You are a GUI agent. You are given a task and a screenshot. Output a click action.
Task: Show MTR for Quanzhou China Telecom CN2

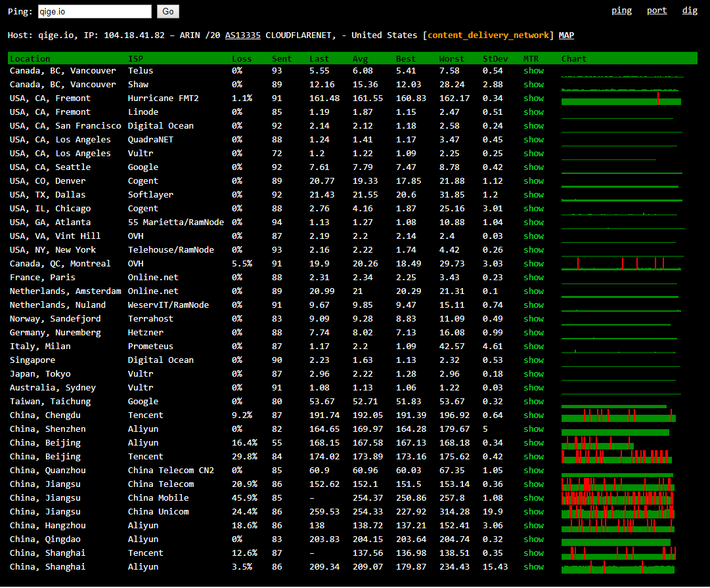(x=533, y=471)
